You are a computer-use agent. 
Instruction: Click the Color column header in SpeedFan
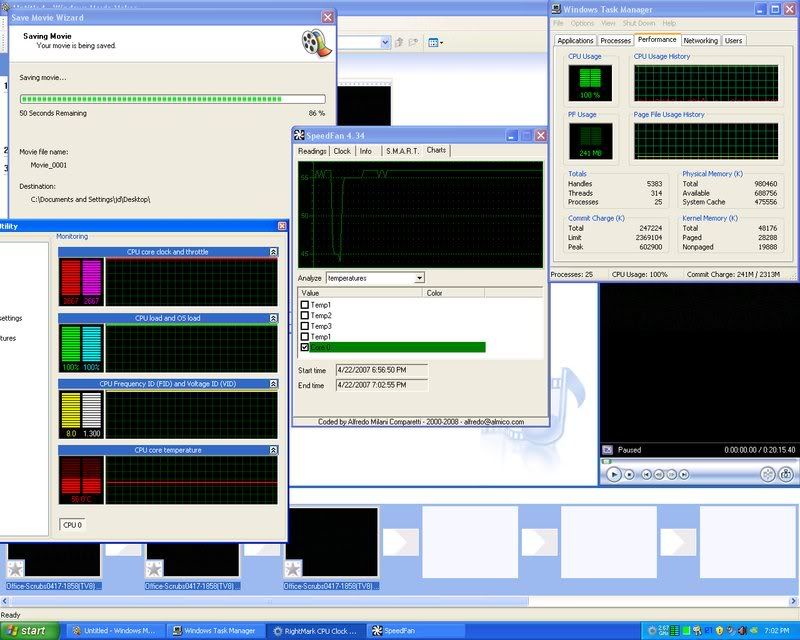click(x=454, y=293)
